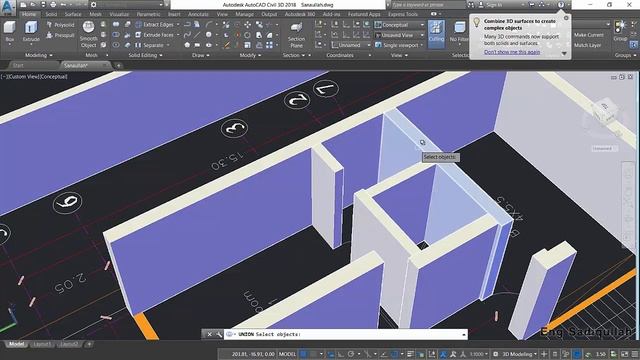This screenshot has height=360, width=640.
Task: Click the Undo arrow in quick access toolbar
Action: pyautogui.click(x=64, y=5)
